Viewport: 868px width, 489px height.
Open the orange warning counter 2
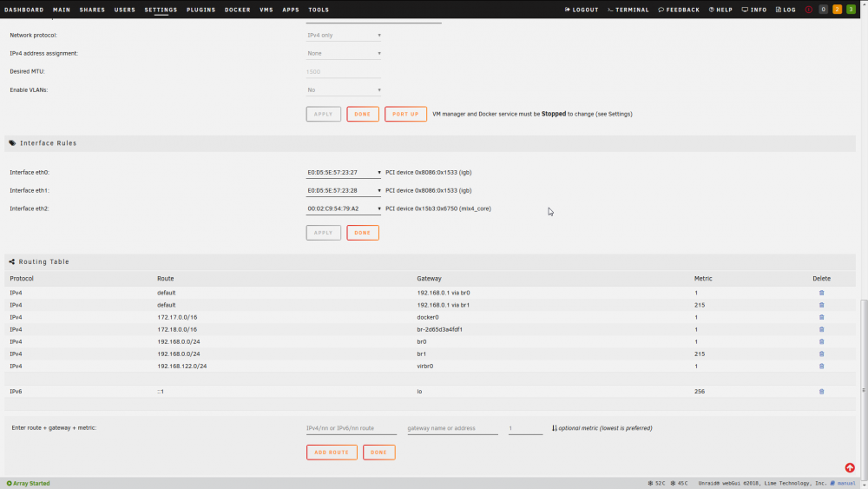pyautogui.click(x=837, y=10)
